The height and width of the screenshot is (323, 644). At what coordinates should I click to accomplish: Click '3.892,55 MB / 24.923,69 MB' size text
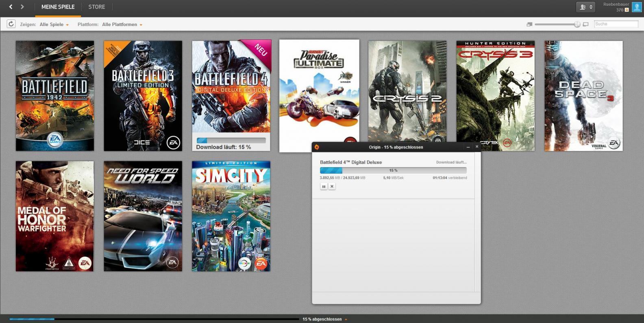tap(342, 178)
